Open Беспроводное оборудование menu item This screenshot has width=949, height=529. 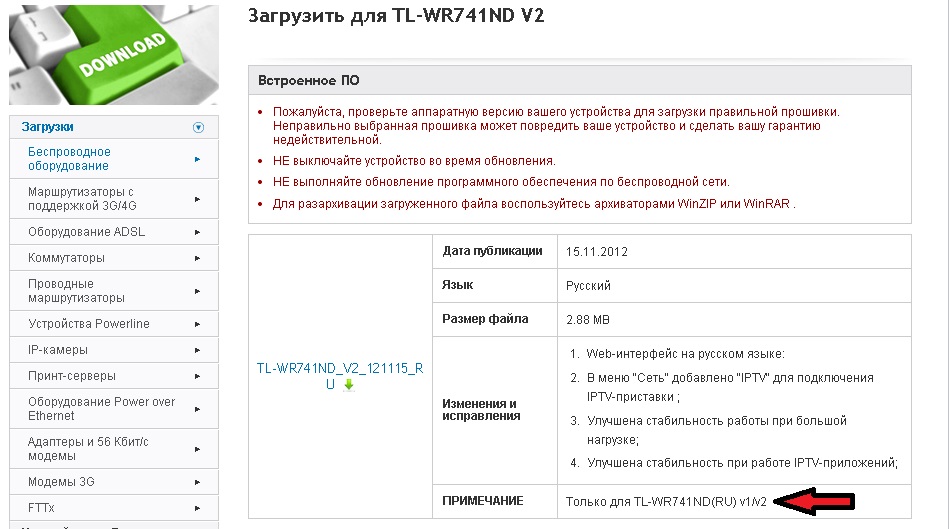point(69,159)
